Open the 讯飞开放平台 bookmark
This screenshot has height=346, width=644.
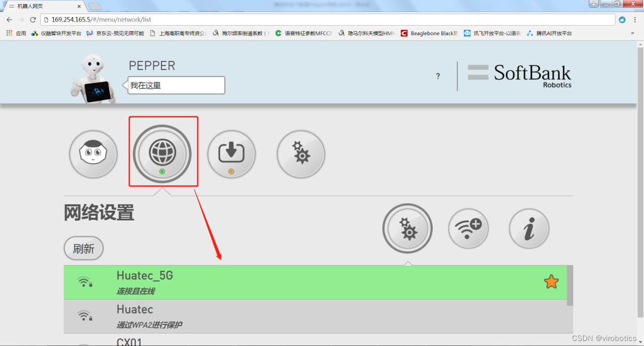click(x=493, y=33)
